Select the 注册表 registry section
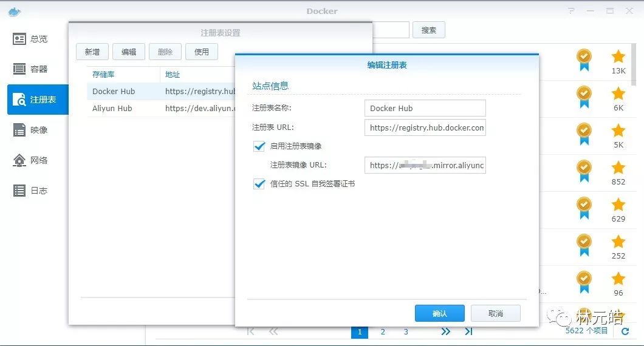Screen dimensions: 644x346 [x=38, y=100]
